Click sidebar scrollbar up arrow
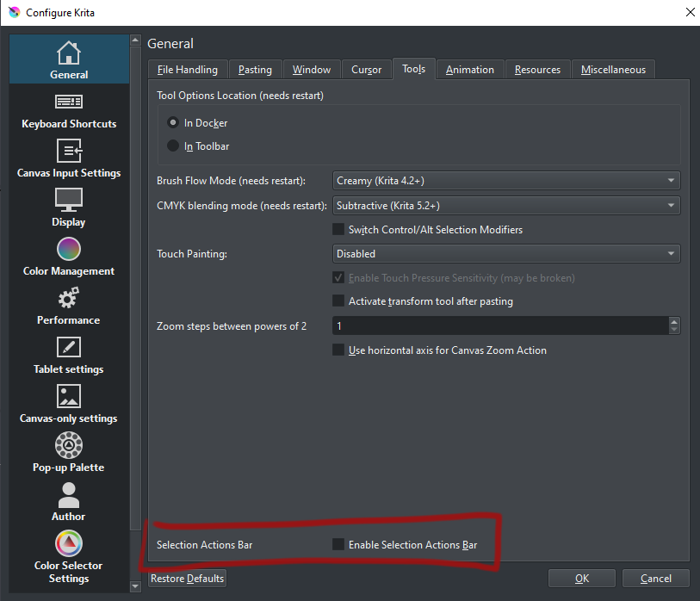 (x=135, y=40)
